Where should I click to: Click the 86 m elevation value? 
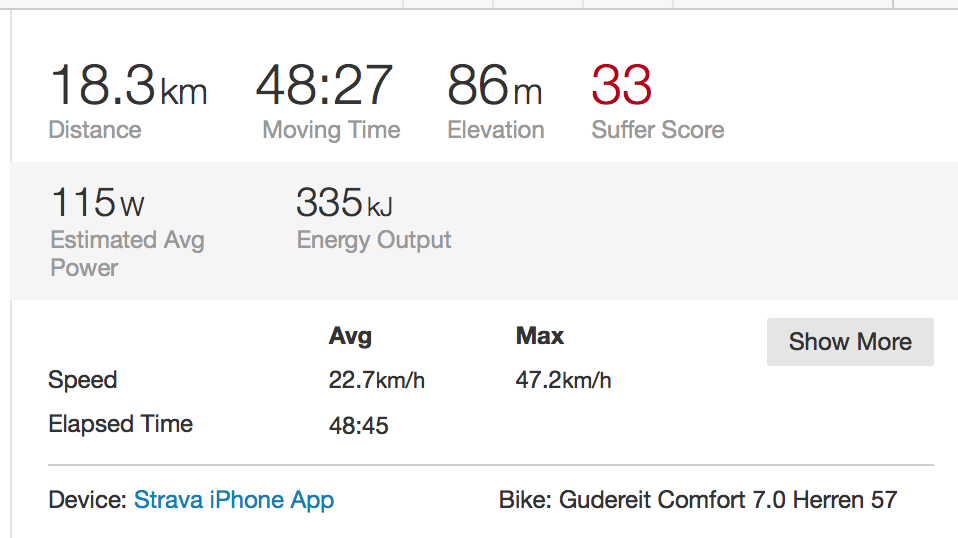pyautogui.click(x=494, y=85)
